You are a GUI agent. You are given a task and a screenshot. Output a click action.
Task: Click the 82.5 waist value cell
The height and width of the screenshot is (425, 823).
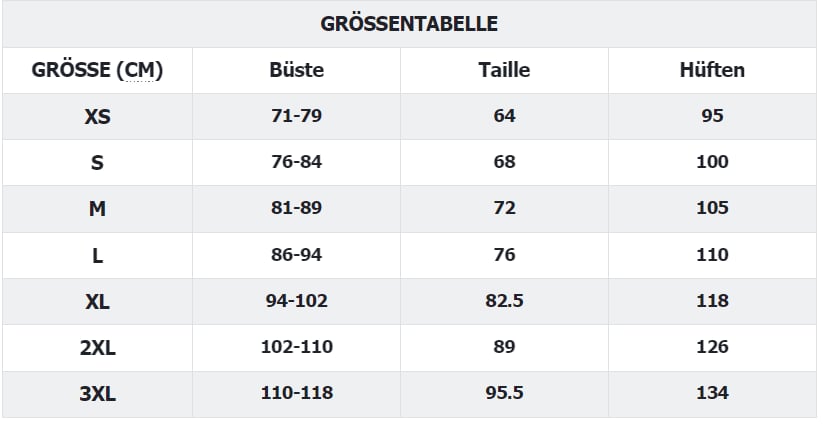(x=504, y=301)
